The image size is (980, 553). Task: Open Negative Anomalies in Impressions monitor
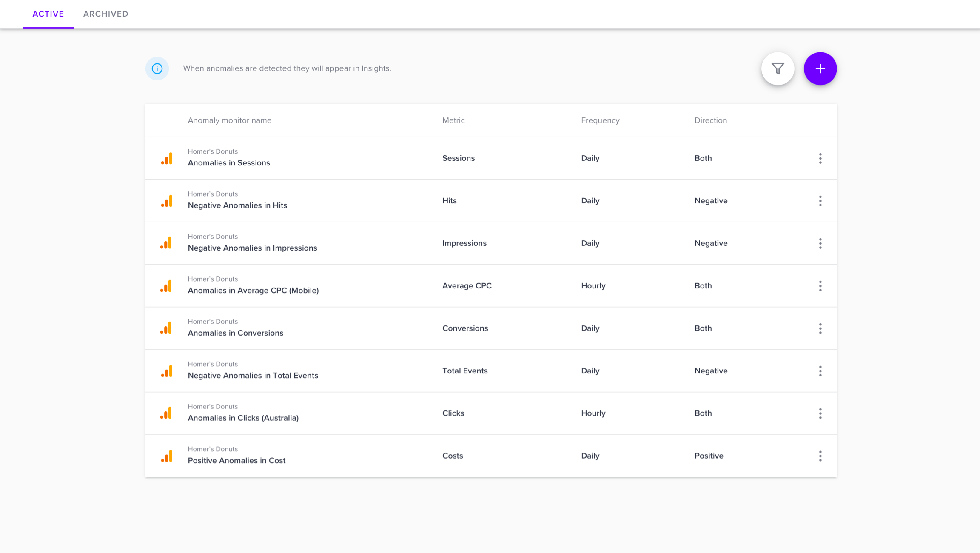click(252, 248)
